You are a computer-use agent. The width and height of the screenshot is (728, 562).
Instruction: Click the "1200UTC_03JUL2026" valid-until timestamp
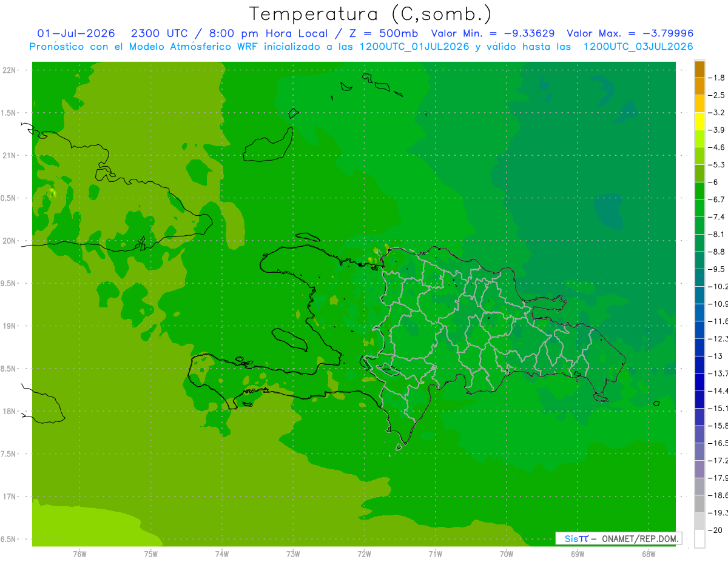point(638,47)
